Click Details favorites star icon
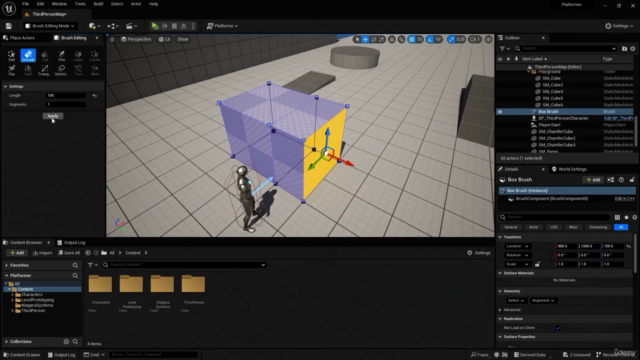The image size is (640, 360). tap(626, 217)
